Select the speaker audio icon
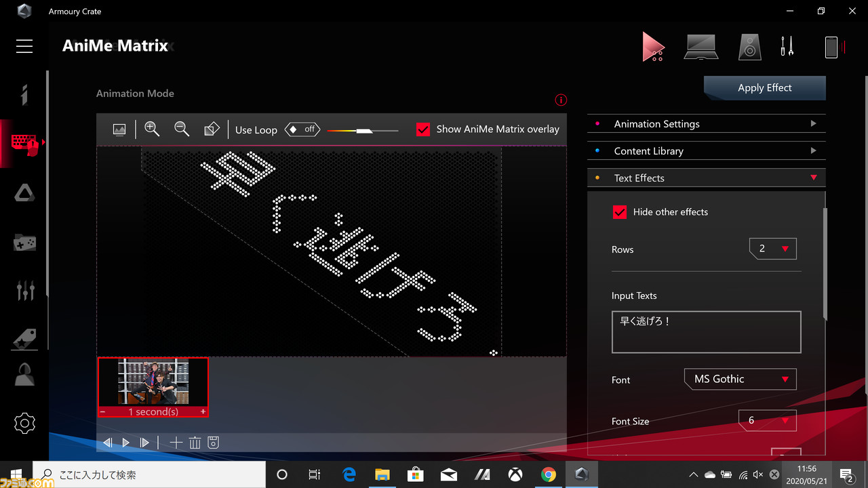 749,47
